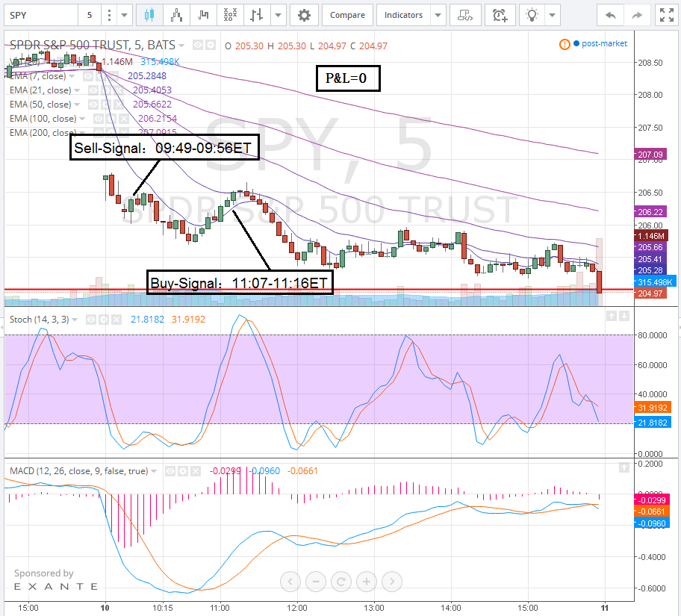Open the MACD indicator settings gear
The height and width of the screenshot is (616, 681).
click(183, 471)
